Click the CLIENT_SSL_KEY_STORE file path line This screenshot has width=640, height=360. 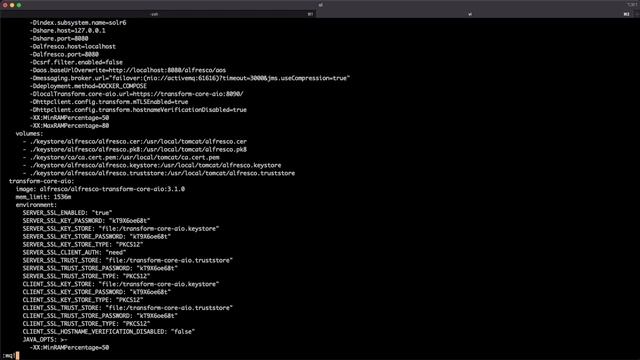pos(121,284)
